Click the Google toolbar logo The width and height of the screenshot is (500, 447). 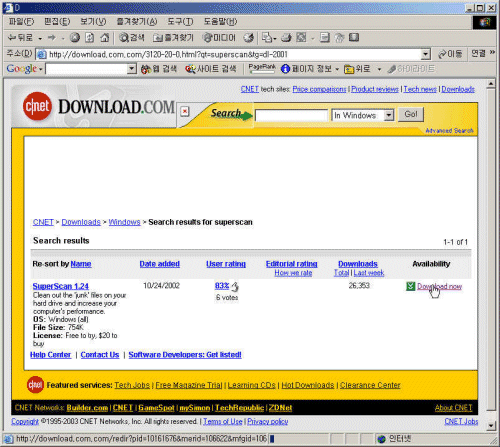(x=22, y=69)
